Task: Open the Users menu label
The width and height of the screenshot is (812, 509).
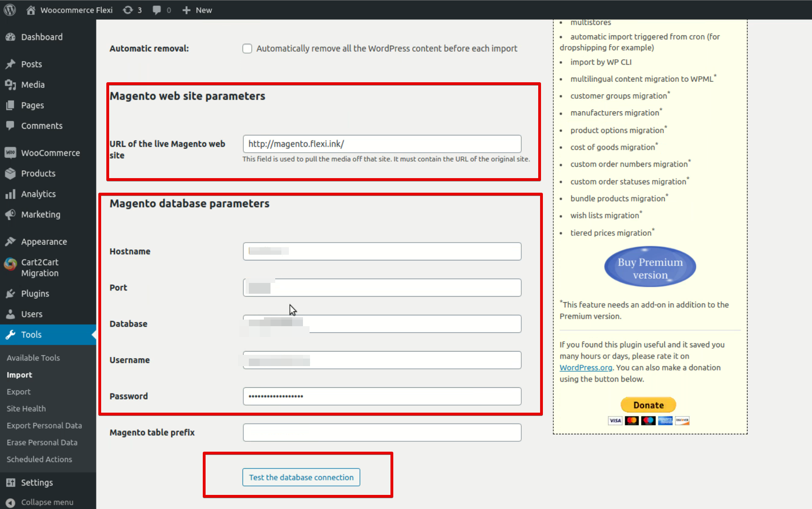Action: click(x=32, y=314)
